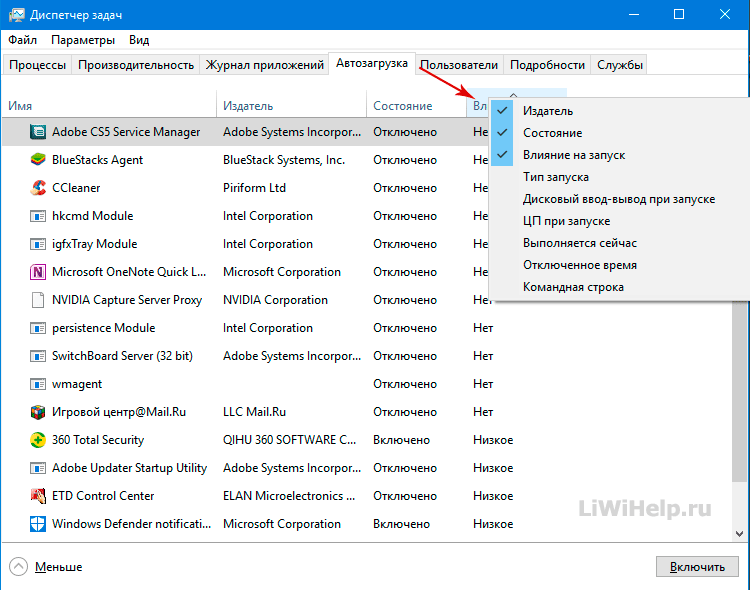Click Отключено status of CCleaner row
This screenshot has height=590, width=750.
pos(405,188)
